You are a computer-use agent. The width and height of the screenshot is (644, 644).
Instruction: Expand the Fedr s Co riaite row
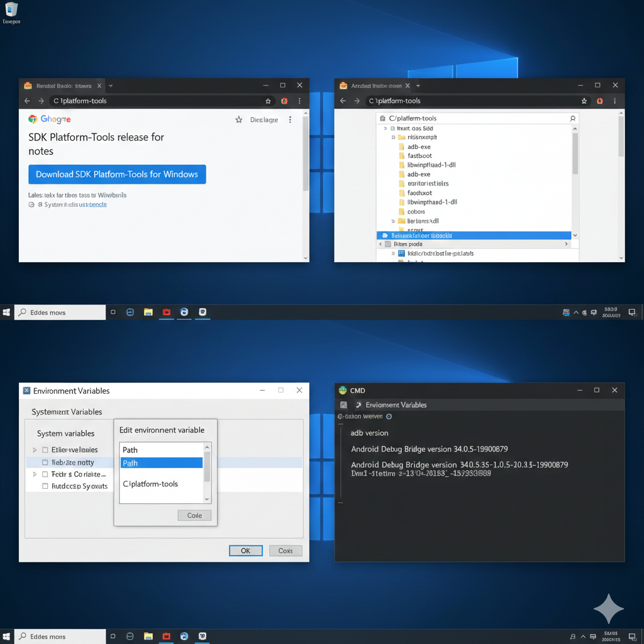35,474
